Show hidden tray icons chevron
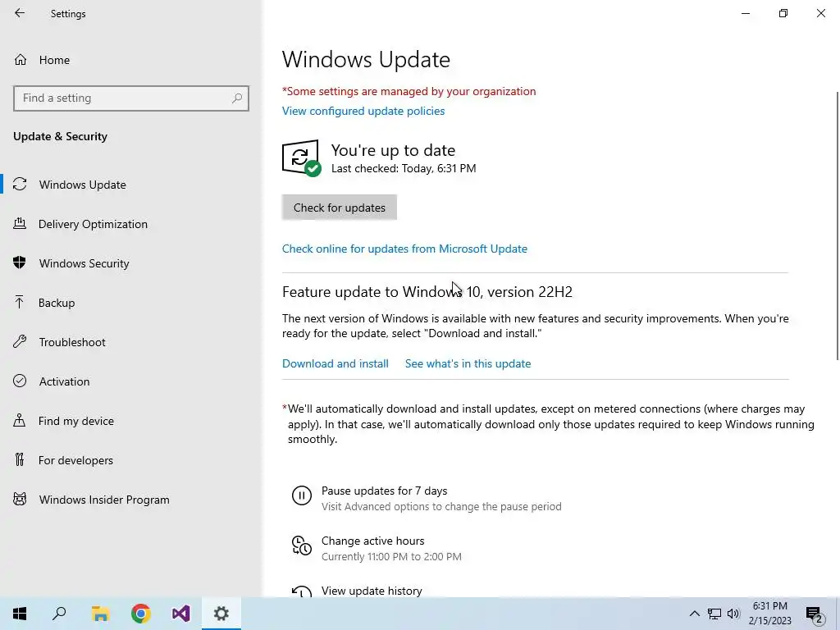This screenshot has width=840, height=630. coord(694,614)
